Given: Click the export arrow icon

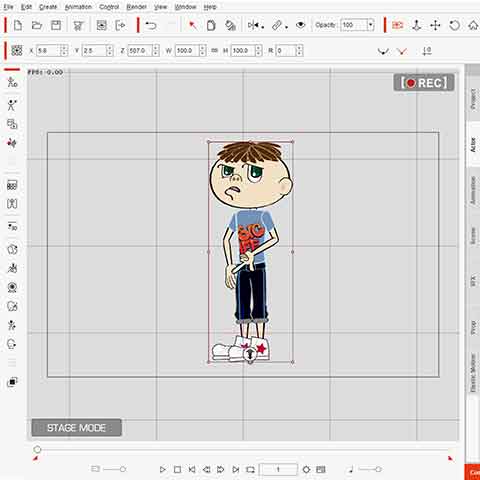Looking at the screenshot, I should (120, 25).
